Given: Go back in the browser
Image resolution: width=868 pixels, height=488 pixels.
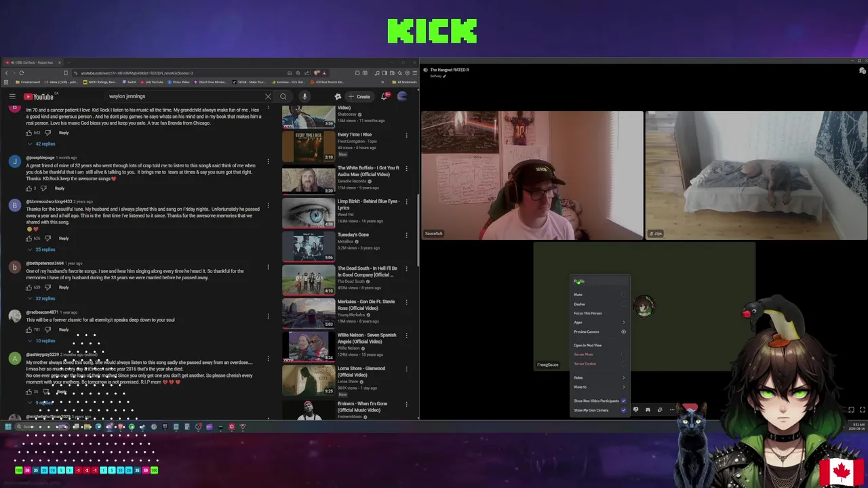Looking at the screenshot, I should tap(7, 73).
